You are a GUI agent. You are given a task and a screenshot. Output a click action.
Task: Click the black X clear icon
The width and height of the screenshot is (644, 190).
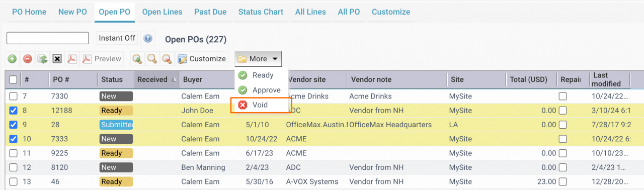pyautogui.click(x=57, y=59)
